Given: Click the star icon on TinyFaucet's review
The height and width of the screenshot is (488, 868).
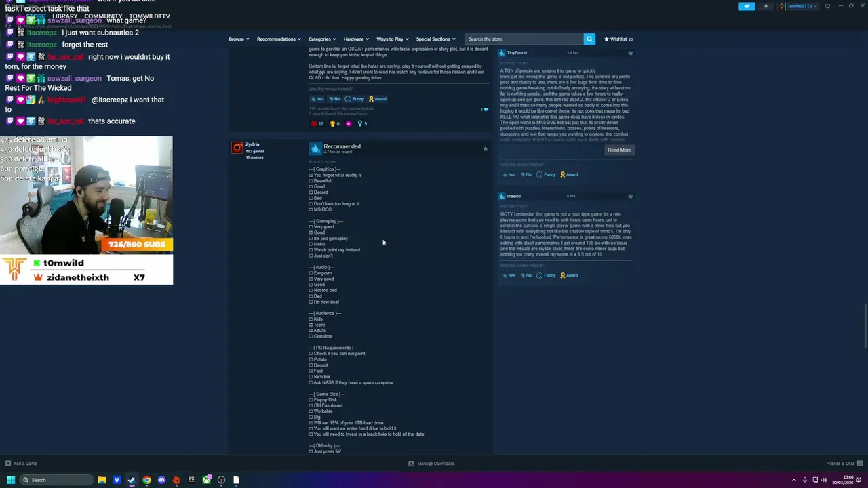Looking at the screenshot, I should coord(630,53).
